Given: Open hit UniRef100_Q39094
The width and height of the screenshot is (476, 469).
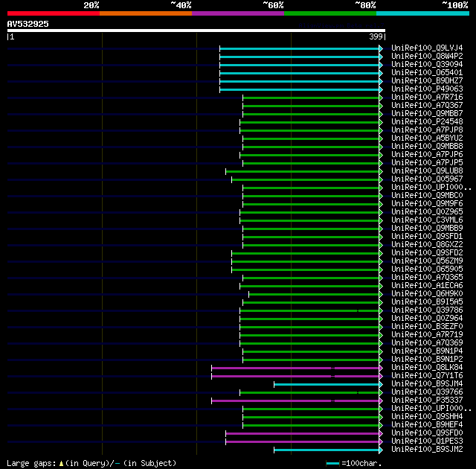Looking at the screenshot, I should point(427,65).
